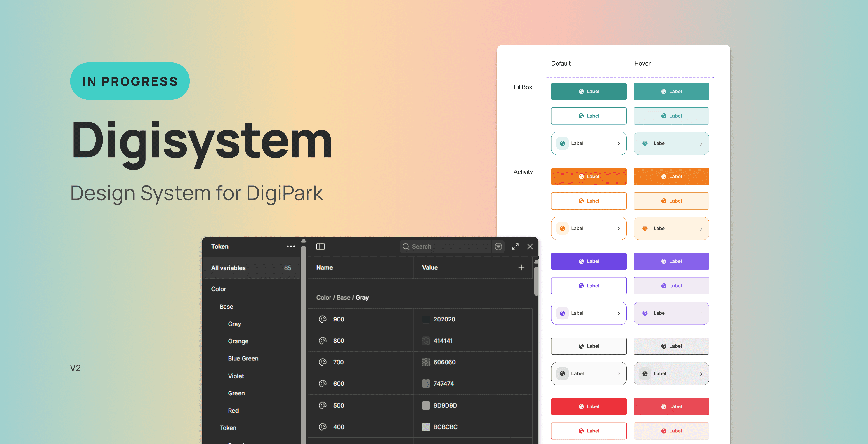Screen dimensions: 868x444
Task: Select the Blue Green color group
Action: coord(243,359)
